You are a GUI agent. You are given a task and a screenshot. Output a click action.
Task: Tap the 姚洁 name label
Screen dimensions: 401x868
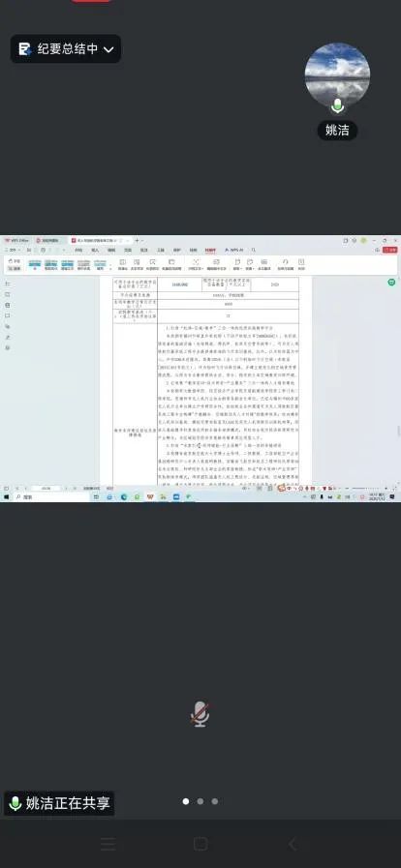pos(337,130)
